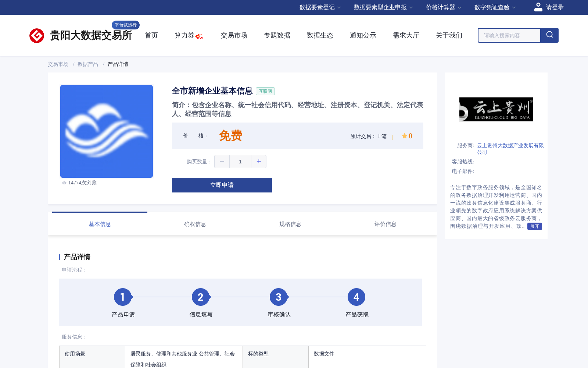
Task: Click the 服务信息 label
Action: click(x=74, y=337)
